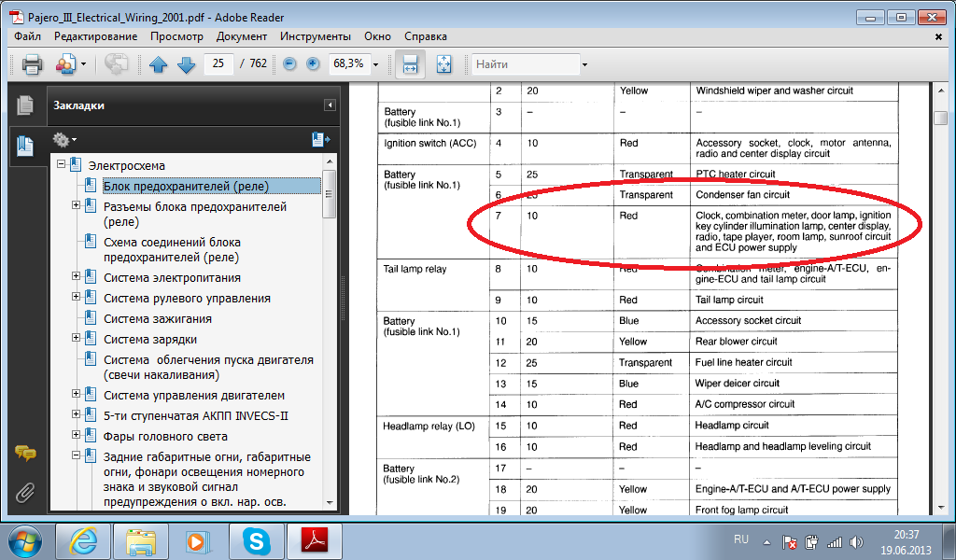Go to previous page with up arrow
The image size is (956, 560).
click(x=158, y=64)
